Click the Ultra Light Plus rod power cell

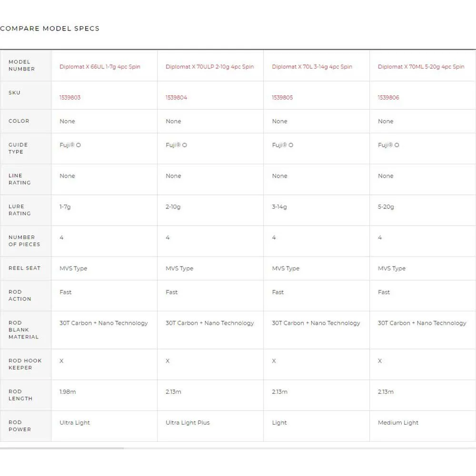click(x=188, y=423)
